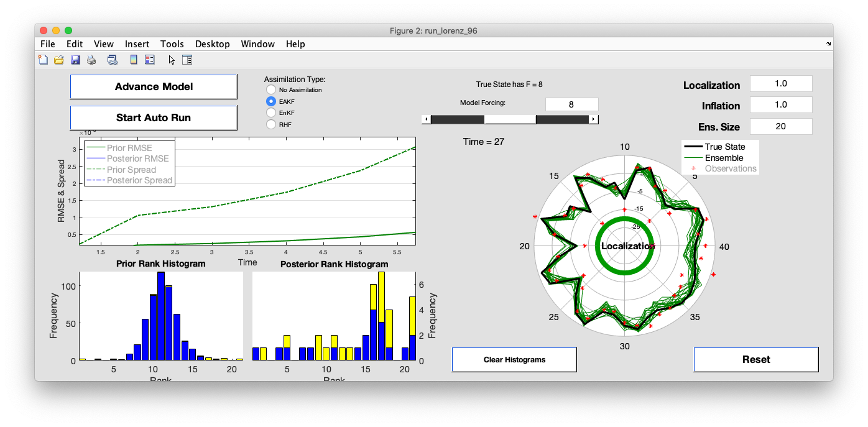This screenshot has height=427, width=868.
Task: Open the Property Inspector toolbar icon
Action: [187, 60]
